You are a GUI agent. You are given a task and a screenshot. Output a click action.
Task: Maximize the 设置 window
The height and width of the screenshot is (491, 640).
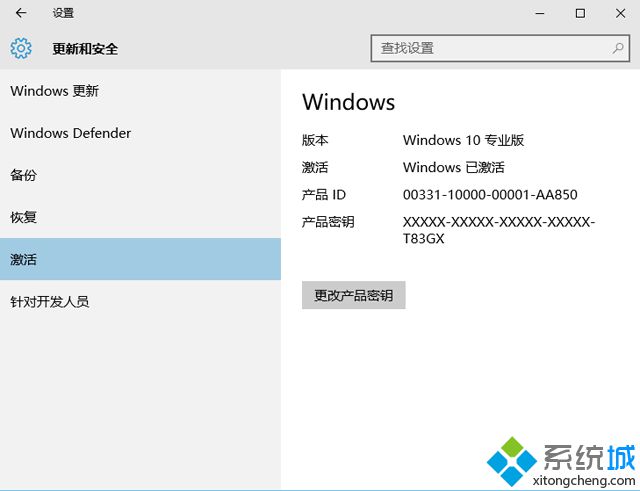(580, 13)
